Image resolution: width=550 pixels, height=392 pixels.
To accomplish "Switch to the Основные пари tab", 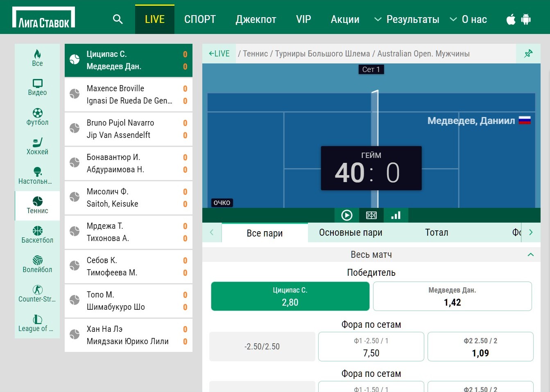I will (351, 232).
